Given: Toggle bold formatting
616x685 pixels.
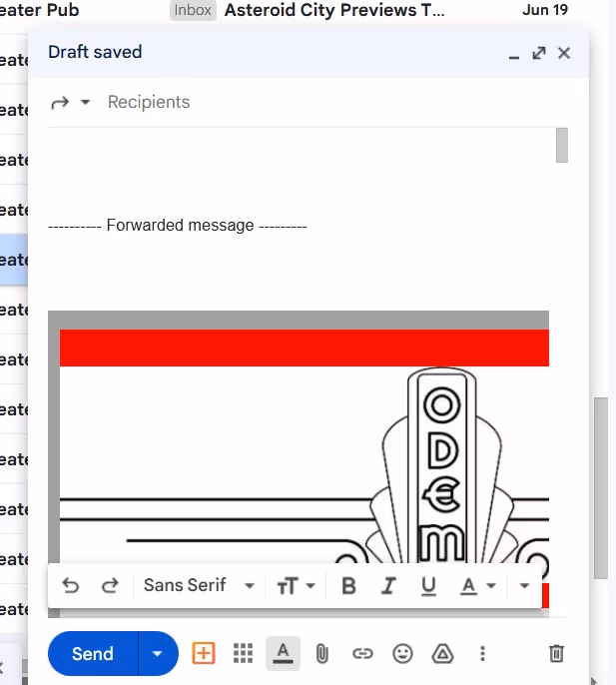Looking at the screenshot, I should (348, 585).
